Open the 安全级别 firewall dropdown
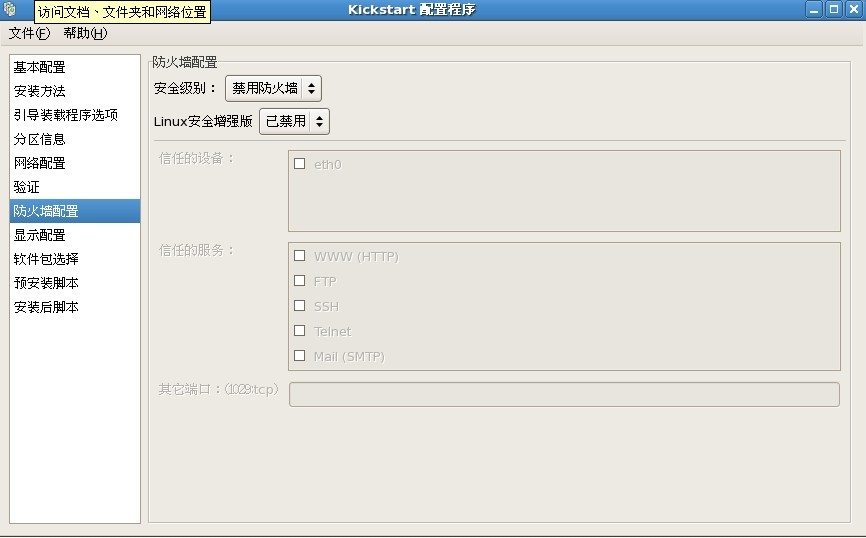The height and width of the screenshot is (538, 866). 273,88
